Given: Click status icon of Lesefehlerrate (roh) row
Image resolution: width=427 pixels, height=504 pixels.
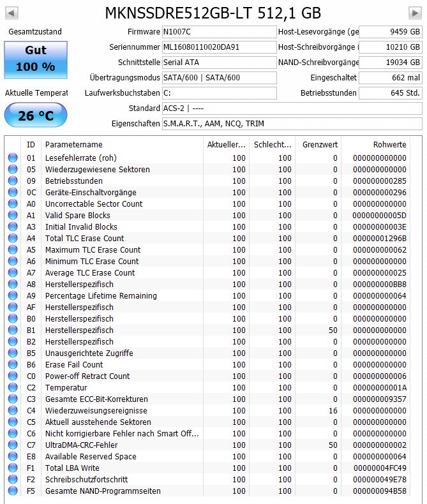Looking at the screenshot, I should (13, 158).
